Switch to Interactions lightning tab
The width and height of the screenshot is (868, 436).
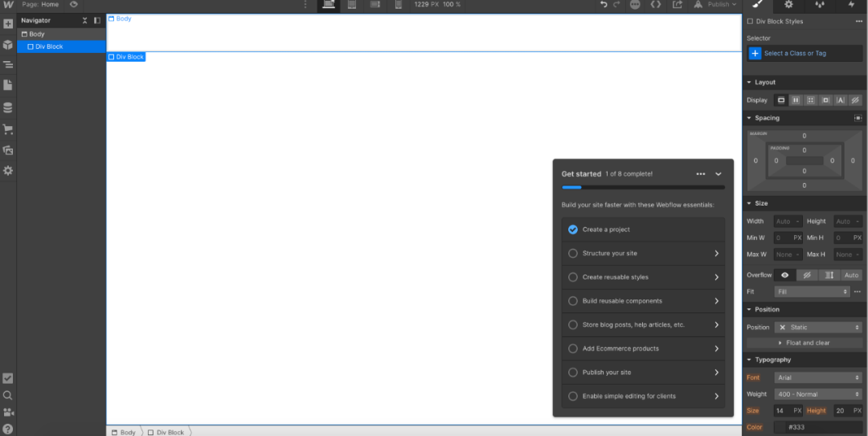852,5
